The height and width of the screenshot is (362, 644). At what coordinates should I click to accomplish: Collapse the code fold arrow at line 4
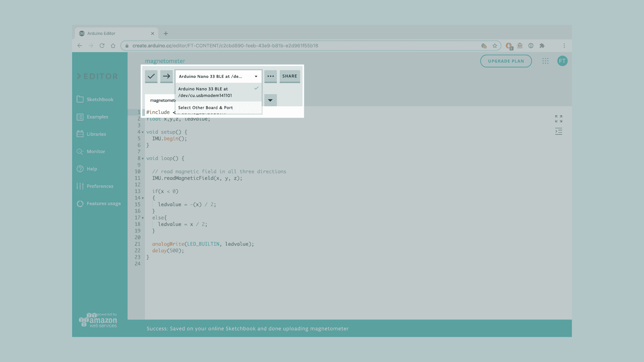tap(143, 132)
